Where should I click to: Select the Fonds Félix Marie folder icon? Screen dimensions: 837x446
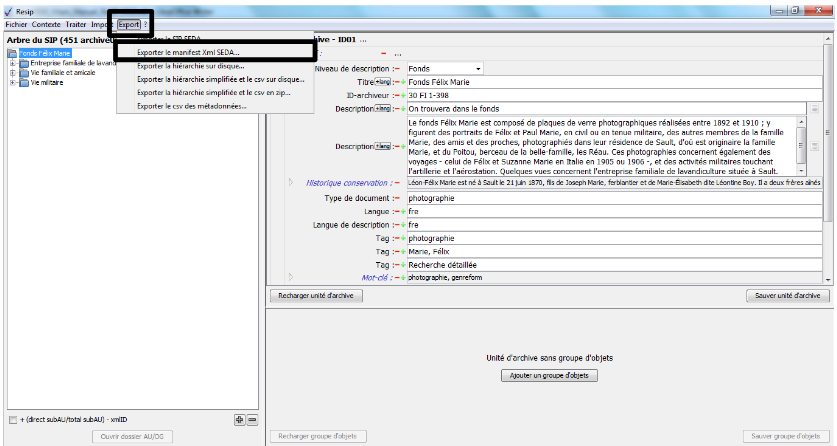point(13,52)
